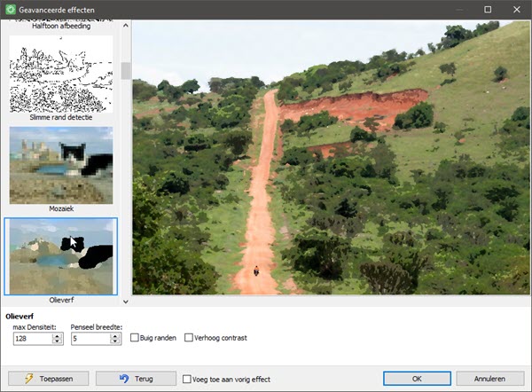Click the max Densiteit input field

coord(33,339)
